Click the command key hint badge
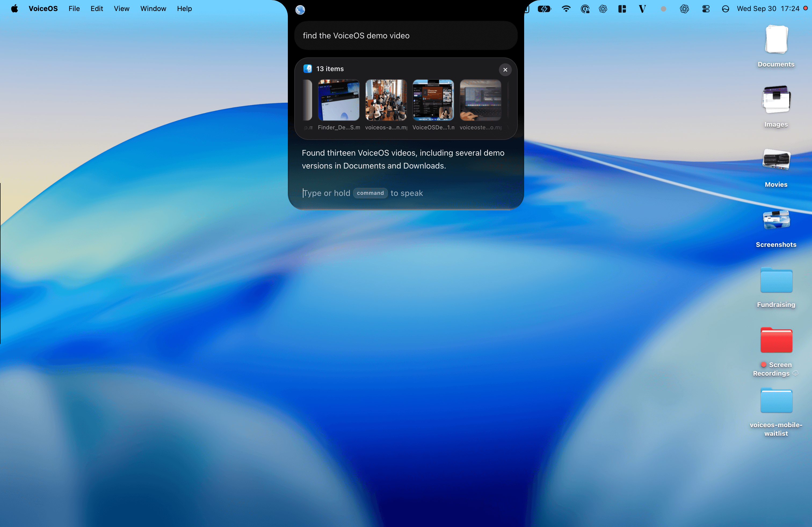The image size is (812, 527). [370, 193]
